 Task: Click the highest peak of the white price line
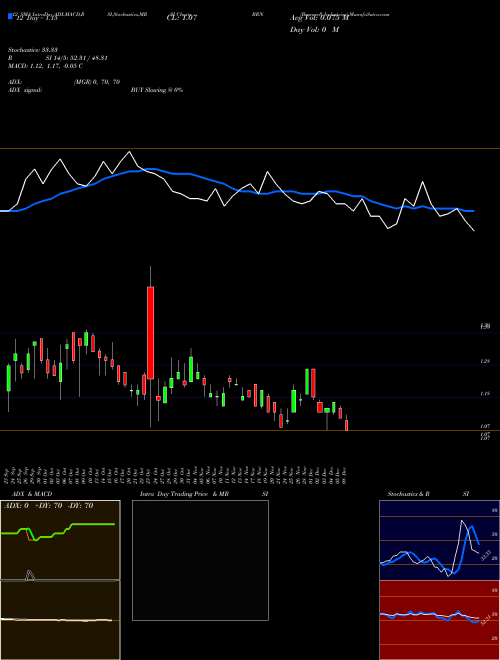point(129,152)
